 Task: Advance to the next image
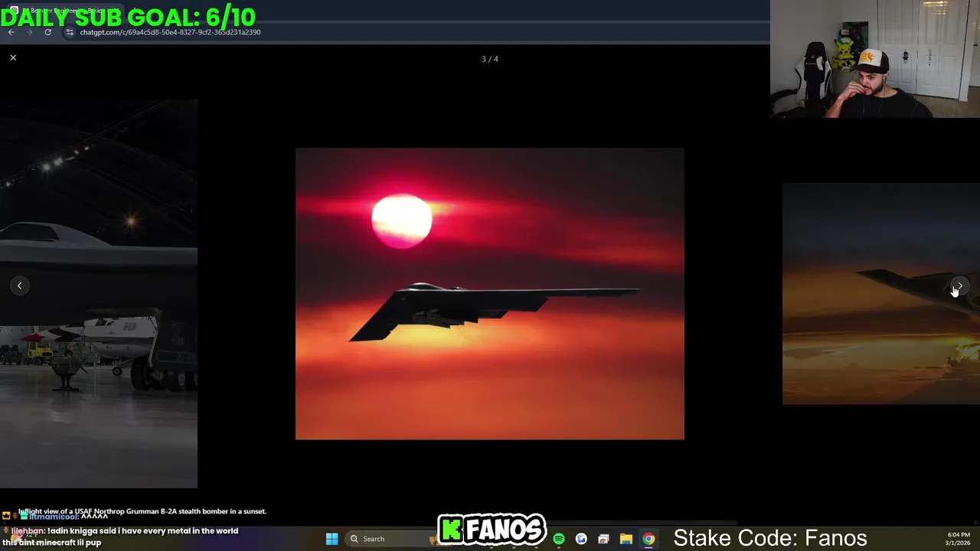[x=959, y=285]
